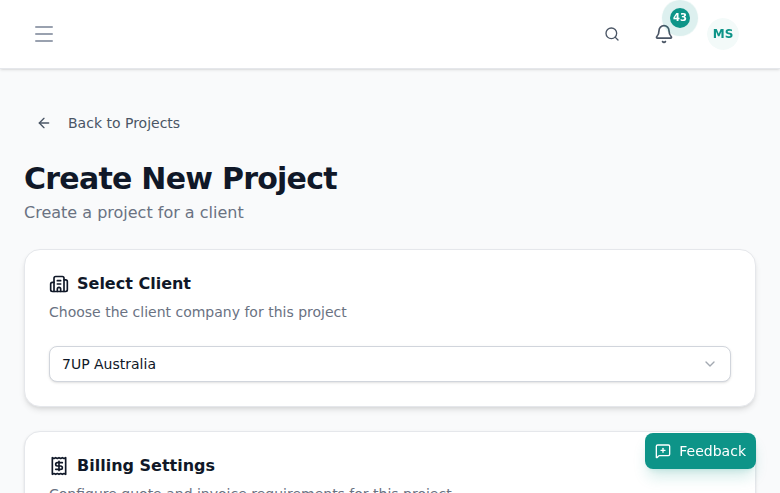The image size is (780, 493).
Task: Open the 7UP Australia client dropdown
Action: tap(380, 364)
